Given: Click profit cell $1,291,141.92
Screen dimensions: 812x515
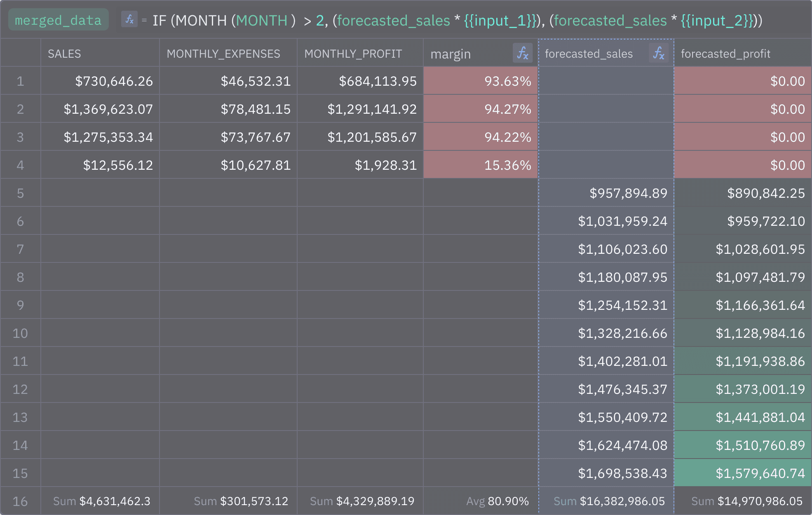Looking at the screenshot, I should point(360,109).
